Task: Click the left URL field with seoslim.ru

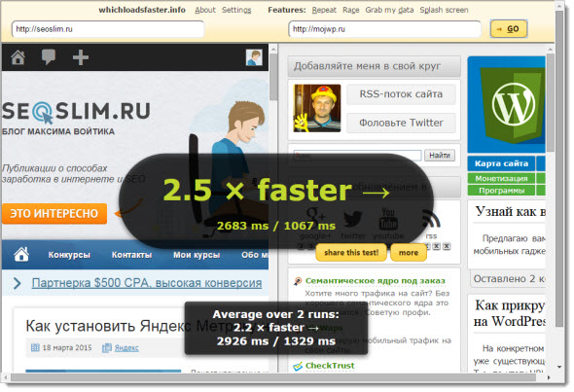Action: click(x=108, y=29)
